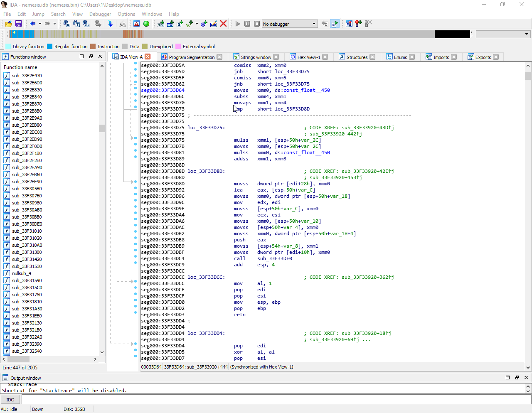Open the Jump menu
532x413 pixels.
38,14
